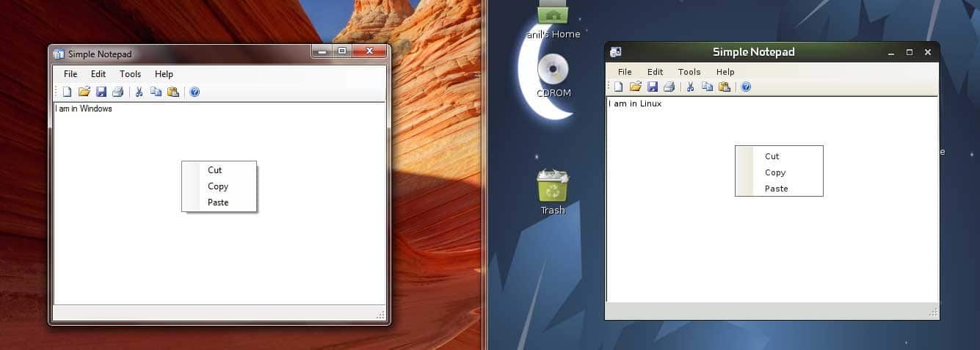
Task: Close the Linux Simple Notepad window
Action: pyautogui.click(x=928, y=52)
